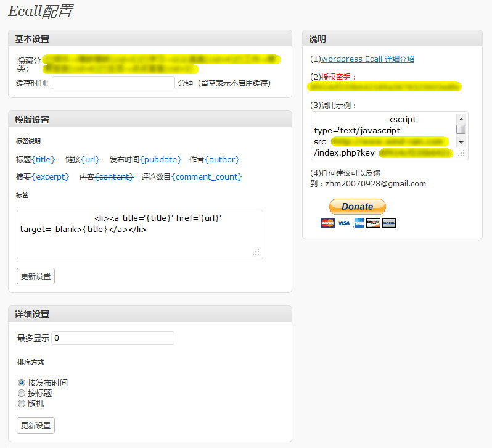492x448 pixels.
Task: Select the 按发布时间 sort option
Action: point(22,383)
